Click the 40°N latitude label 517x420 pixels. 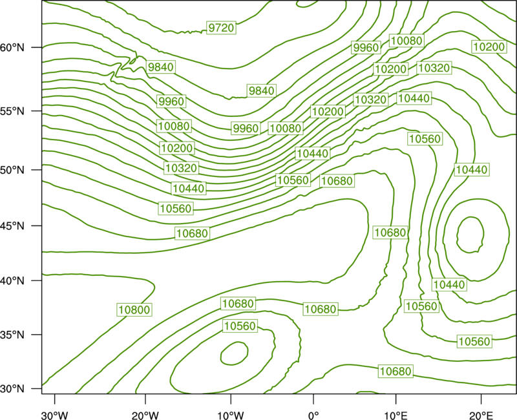[12, 280]
